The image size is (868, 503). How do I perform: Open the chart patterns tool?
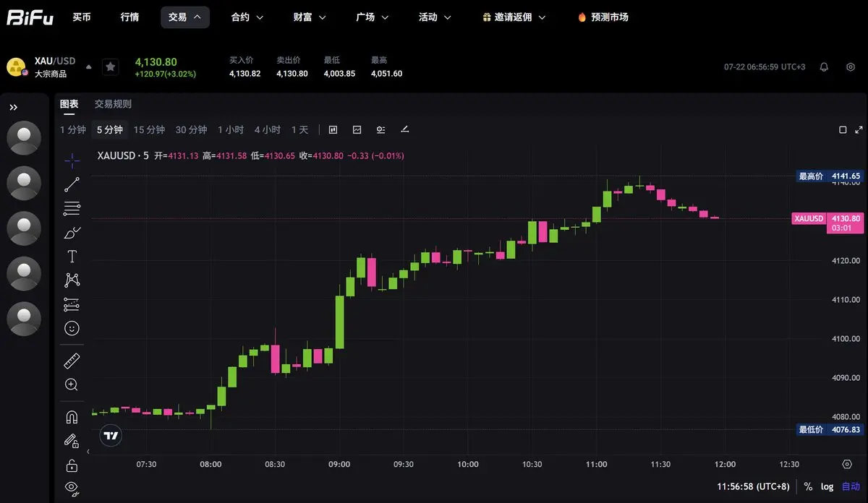(72, 280)
